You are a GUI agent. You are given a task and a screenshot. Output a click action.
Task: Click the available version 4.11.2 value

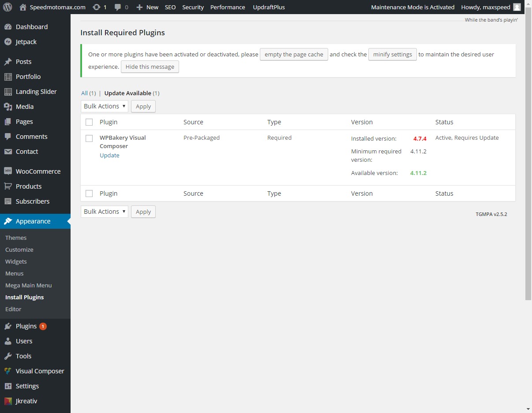tap(418, 173)
